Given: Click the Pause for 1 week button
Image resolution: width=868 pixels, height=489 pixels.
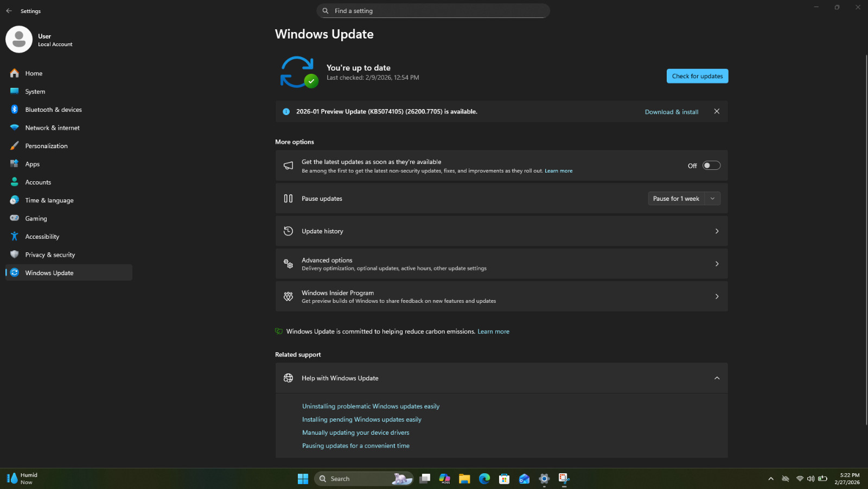Looking at the screenshot, I should coord(676,199).
